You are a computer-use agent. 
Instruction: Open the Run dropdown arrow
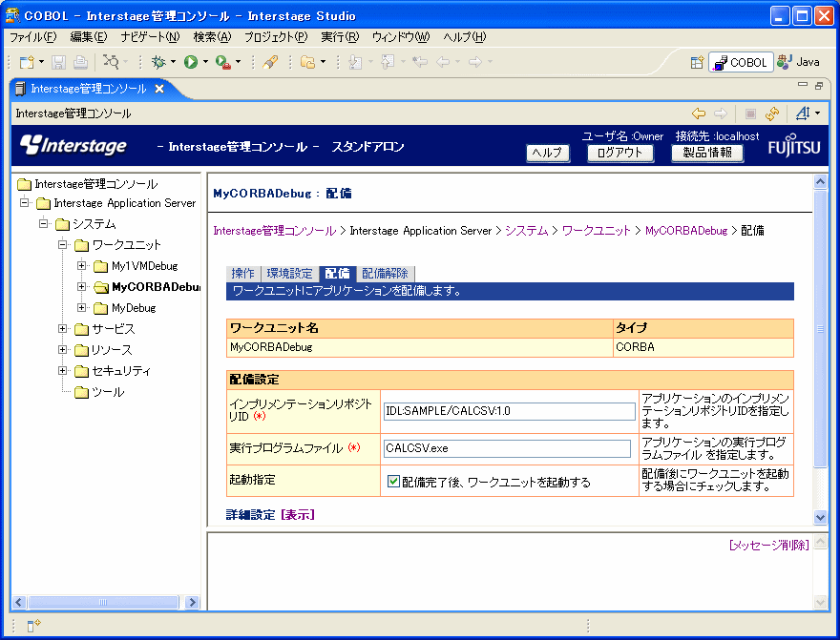205,62
